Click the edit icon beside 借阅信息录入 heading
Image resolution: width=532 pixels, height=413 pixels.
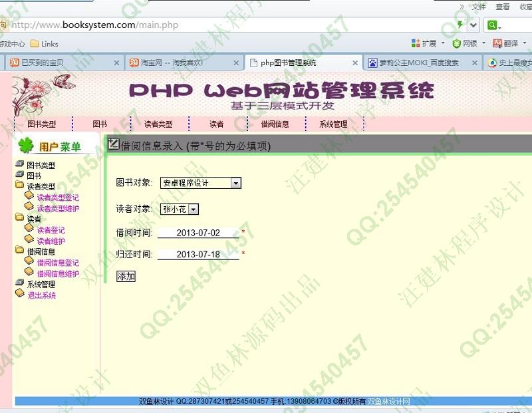[114, 145]
